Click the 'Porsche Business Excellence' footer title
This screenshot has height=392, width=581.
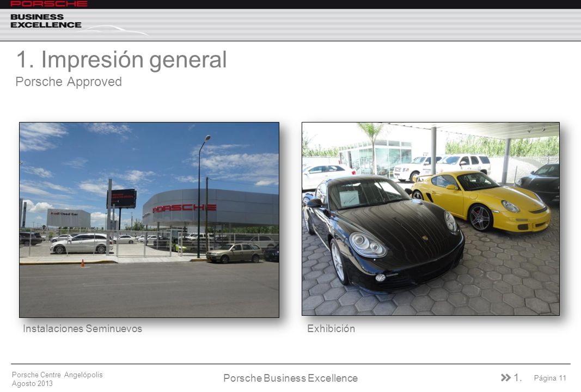(x=291, y=378)
